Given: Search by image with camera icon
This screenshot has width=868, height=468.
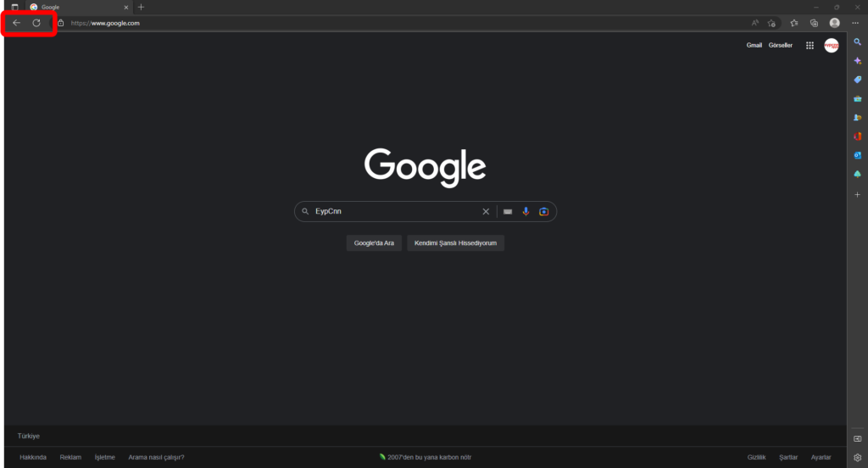Looking at the screenshot, I should (543, 212).
